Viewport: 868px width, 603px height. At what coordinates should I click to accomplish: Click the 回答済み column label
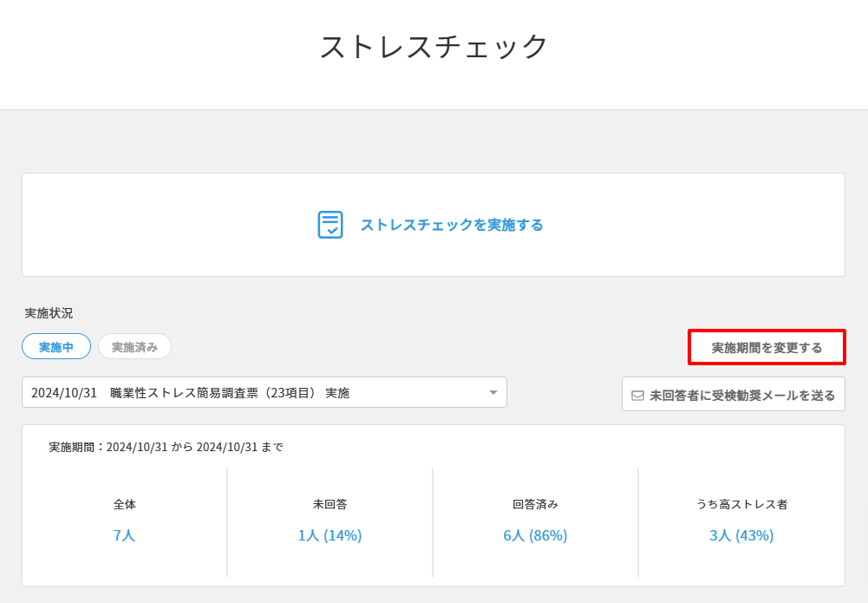[x=535, y=504]
